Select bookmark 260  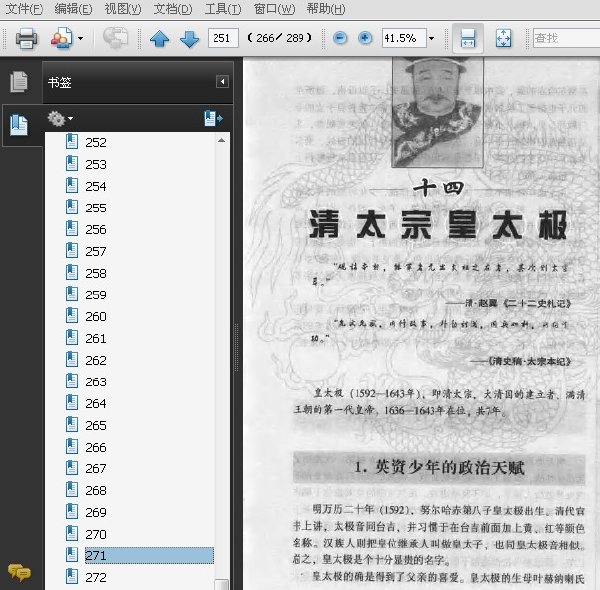[96, 316]
